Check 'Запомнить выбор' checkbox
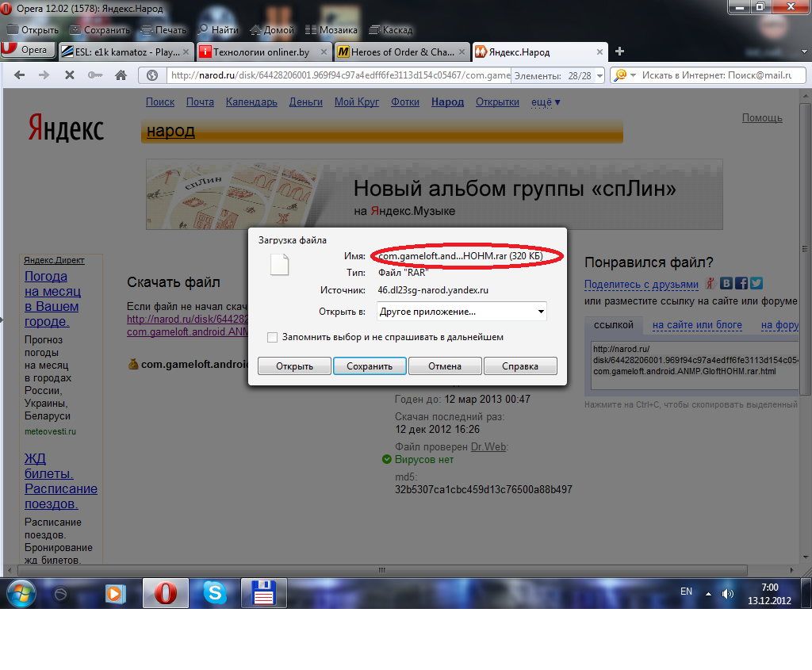This screenshot has width=812, height=670. pos(273,338)
